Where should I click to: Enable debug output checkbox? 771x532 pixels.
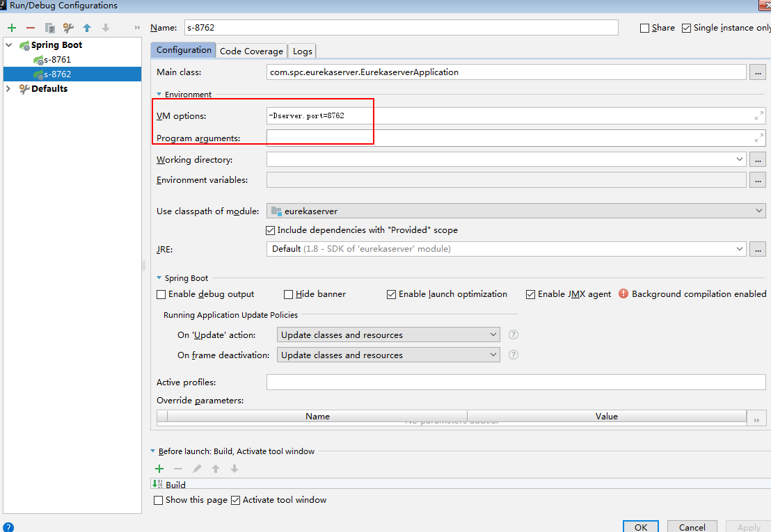pos(161,294)
